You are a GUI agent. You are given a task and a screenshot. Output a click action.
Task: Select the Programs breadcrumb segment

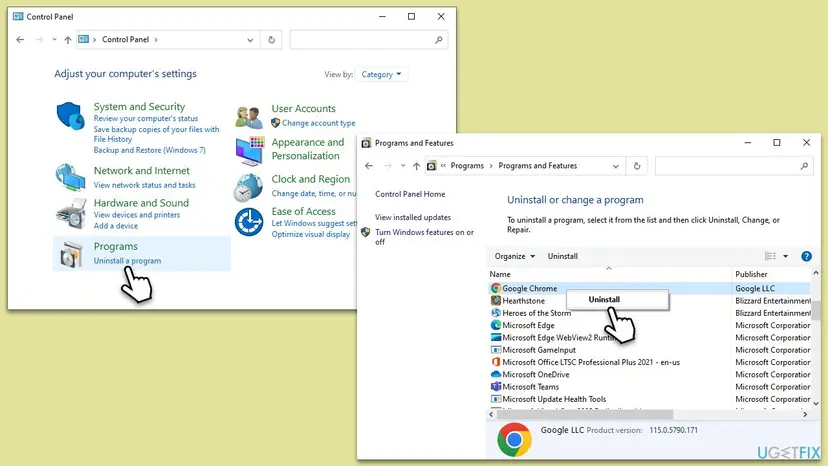467,166
